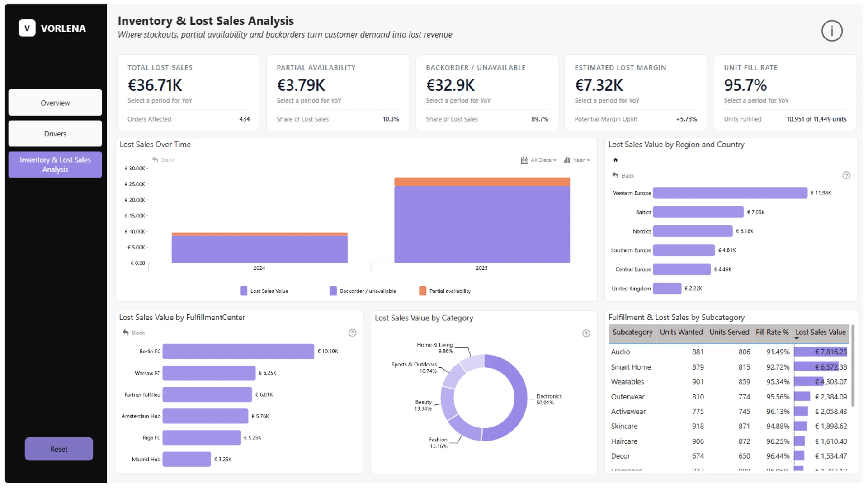Click the bar chart icon beside Year
868x488 pixels.
click(x=567, y=160)
